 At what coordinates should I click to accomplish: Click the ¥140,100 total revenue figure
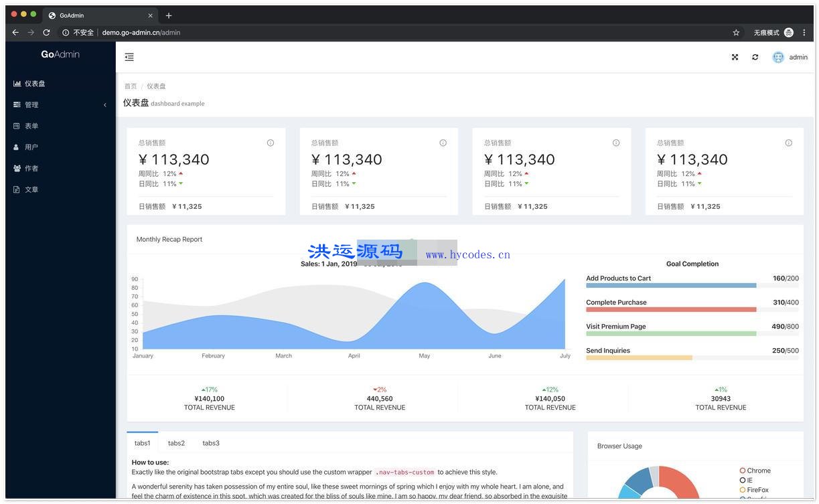(x=210, y=398)
